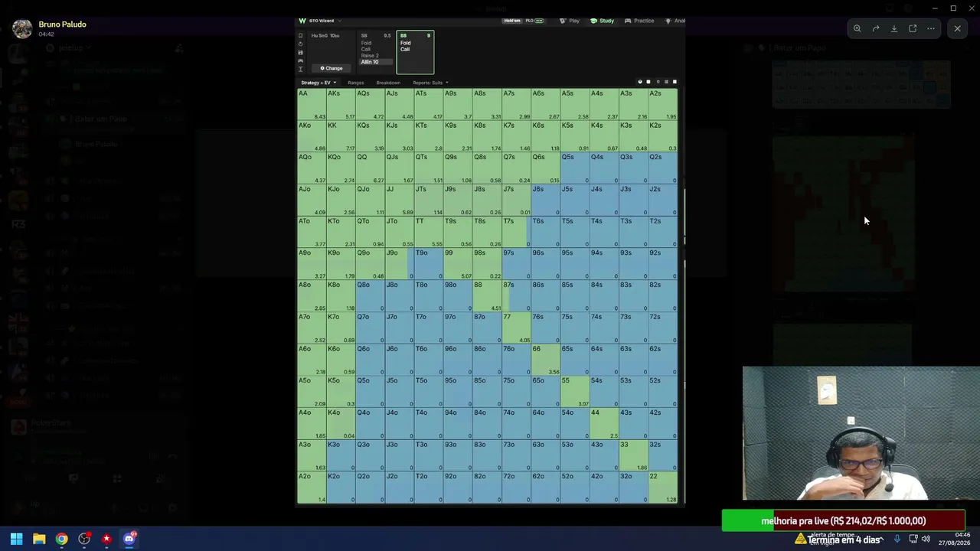Open the image in browser
Image resolution: width=980 pixels, height=551 pixels.
pos(913,28)
